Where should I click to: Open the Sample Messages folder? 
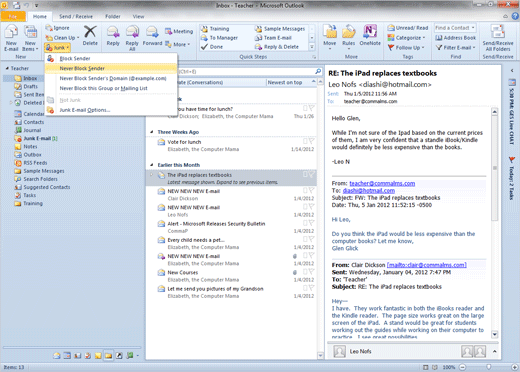coord(39,171)
